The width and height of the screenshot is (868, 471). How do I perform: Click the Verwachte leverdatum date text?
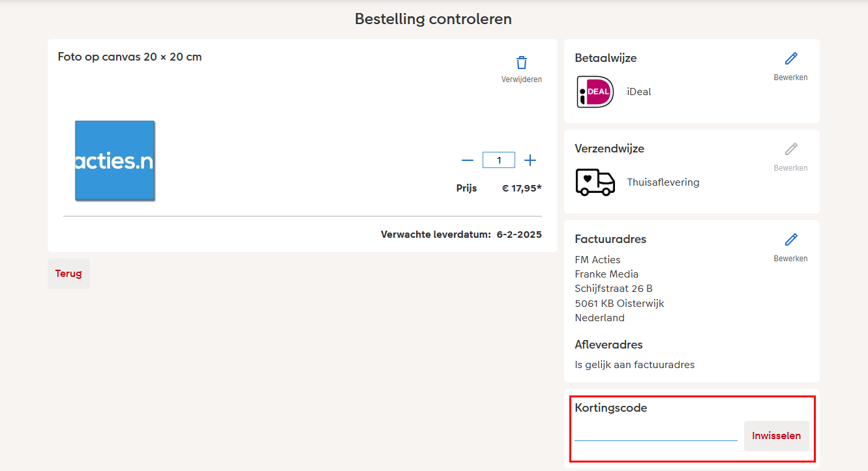462,234
